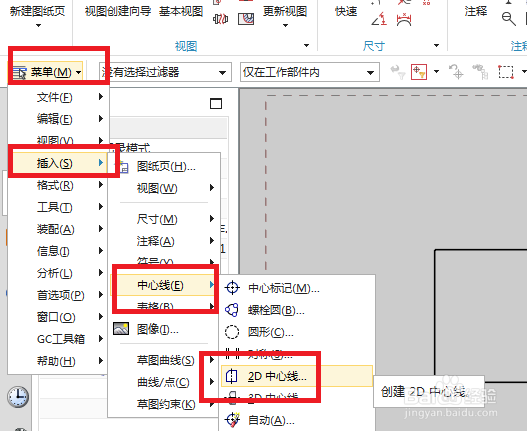The width and height of the screenshot is (527, 431).
Task: Click the 图像 picture icon
Action: tap(121, 328)
